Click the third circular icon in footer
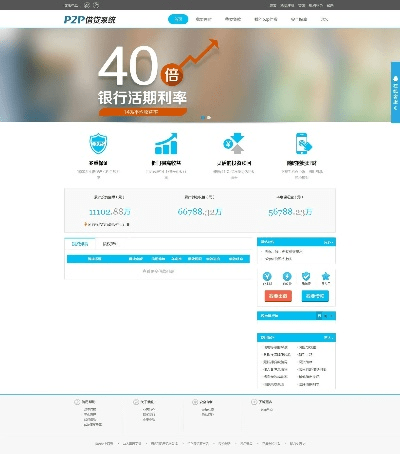Screen dimensions: 400x454 (x=195, y=402)
